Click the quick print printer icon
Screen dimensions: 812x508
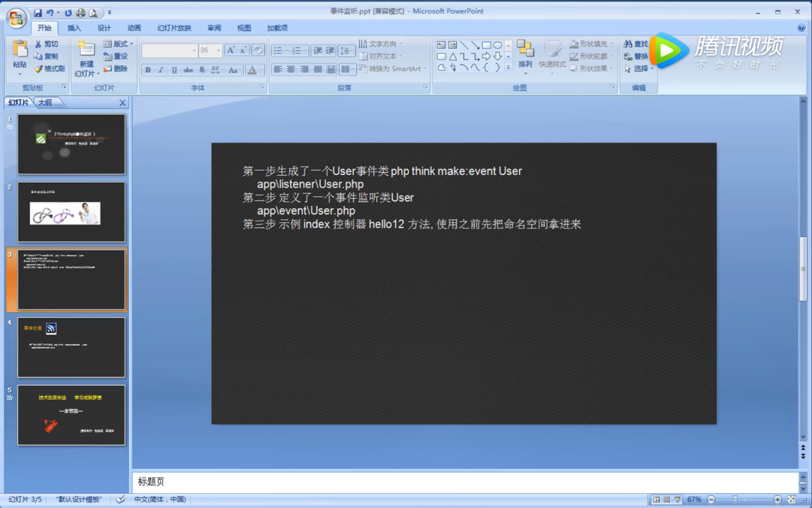pyautogui.click(x=81, y=13)
